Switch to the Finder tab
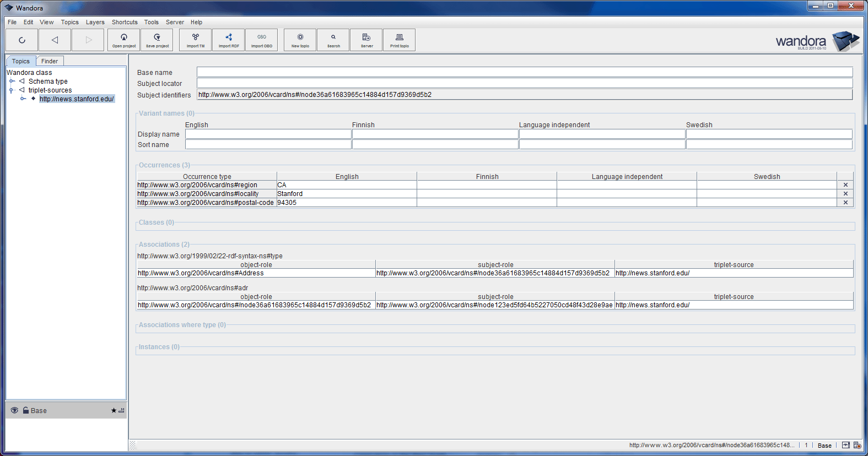 pyautogui.click(x=50, y=61)
